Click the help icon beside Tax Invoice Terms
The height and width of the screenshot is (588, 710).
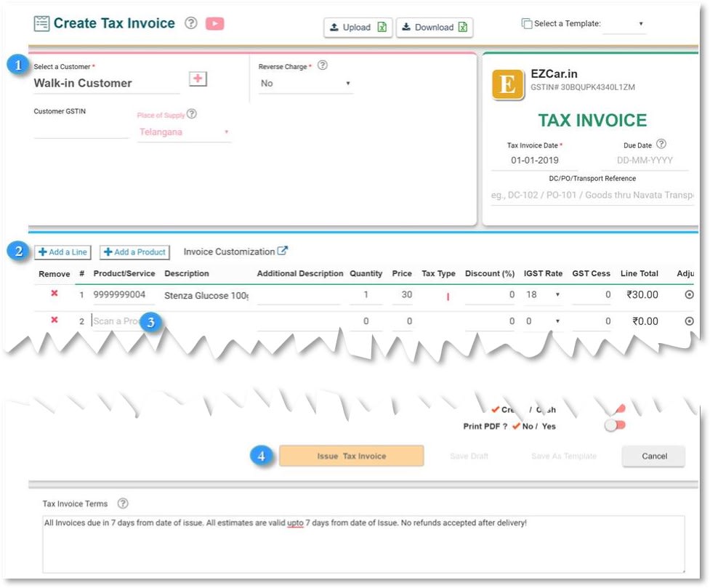click(121, 503)
